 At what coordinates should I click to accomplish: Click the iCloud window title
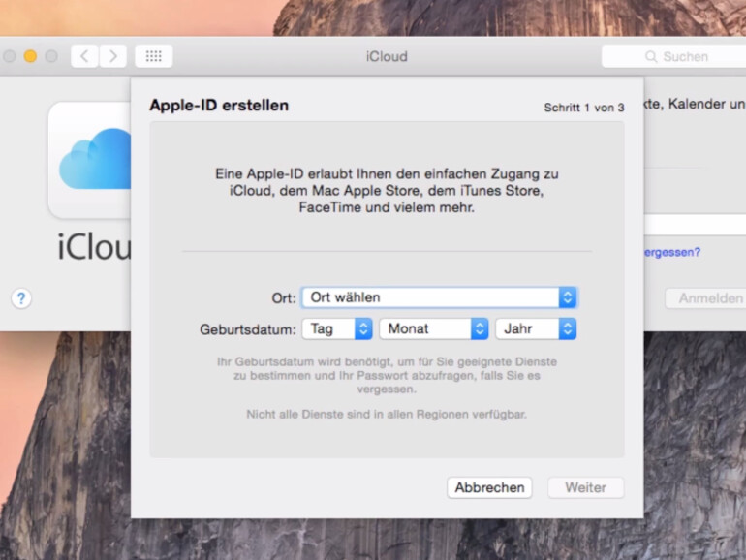(387, 56)
